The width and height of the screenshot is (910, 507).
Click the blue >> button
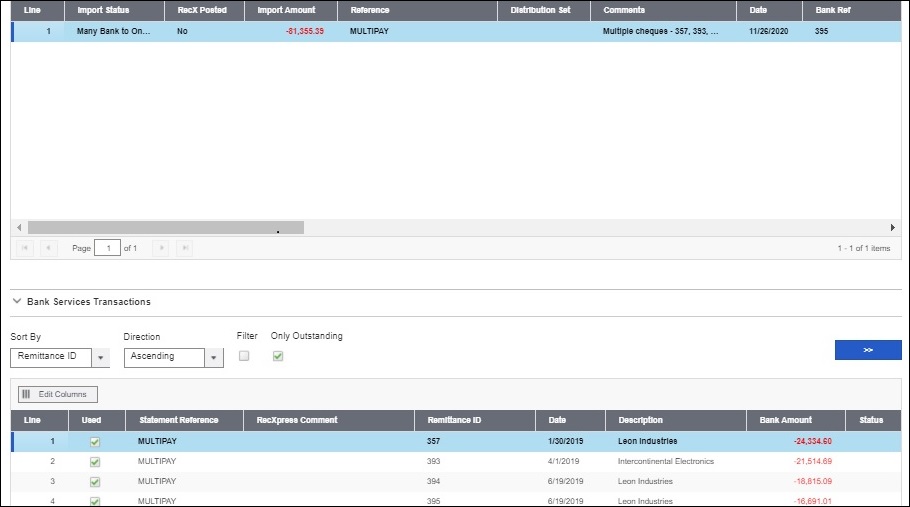pos(867,350)
